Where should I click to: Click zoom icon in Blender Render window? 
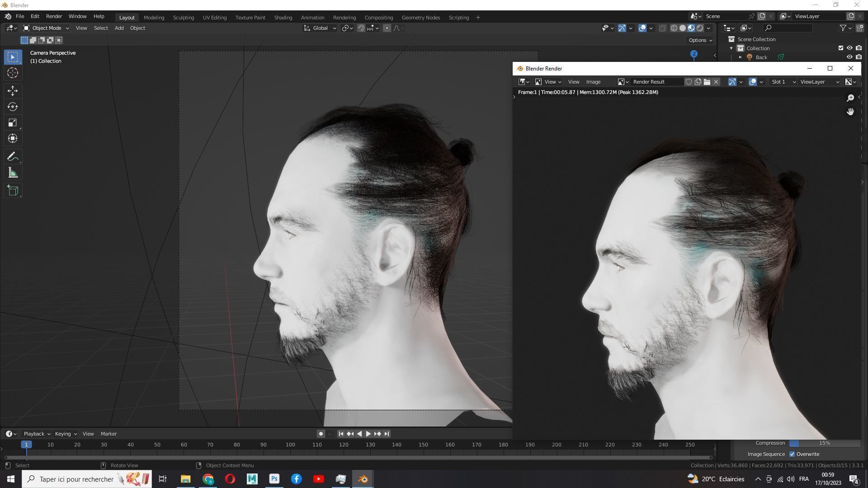(850, 98)
